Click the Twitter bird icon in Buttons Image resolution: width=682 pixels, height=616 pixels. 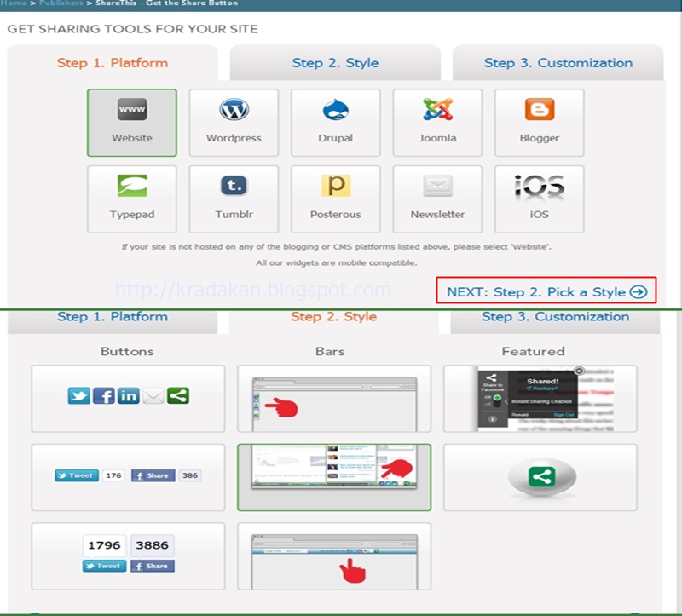click(78, 395)
